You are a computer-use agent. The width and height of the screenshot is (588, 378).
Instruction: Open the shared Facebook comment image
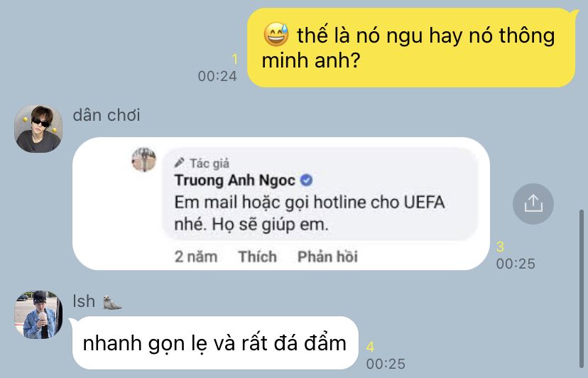pos(281,203)
